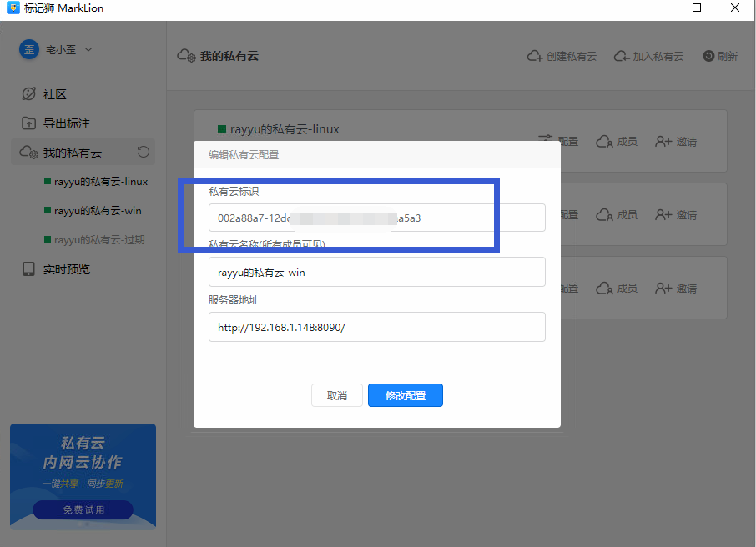Open 成员 on the bottom private cloud card
Image resolution: width=756 pixels, height=547 pixels.
pos(617,289)
